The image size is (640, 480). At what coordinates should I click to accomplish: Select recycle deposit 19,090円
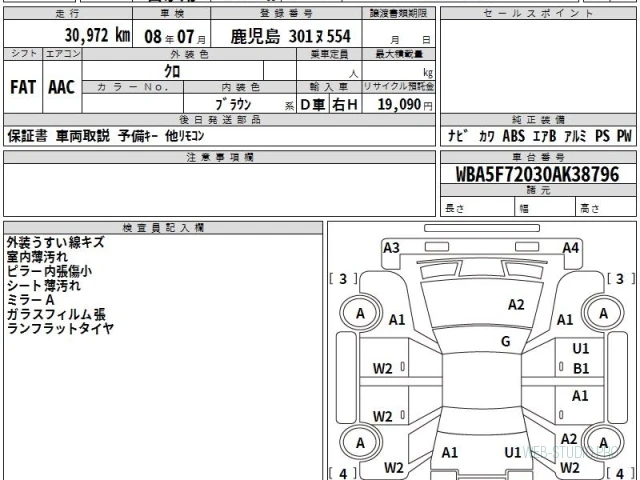405,104
